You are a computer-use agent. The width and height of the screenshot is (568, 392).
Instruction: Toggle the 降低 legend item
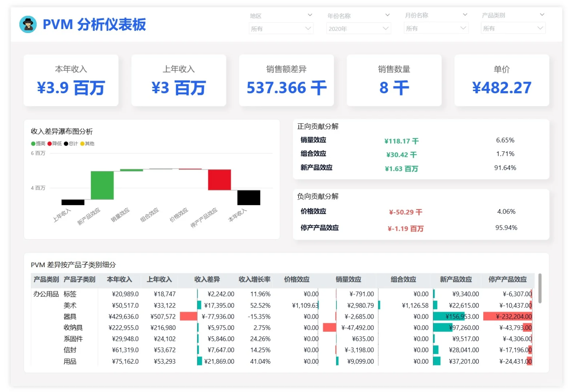pos(55,143)
